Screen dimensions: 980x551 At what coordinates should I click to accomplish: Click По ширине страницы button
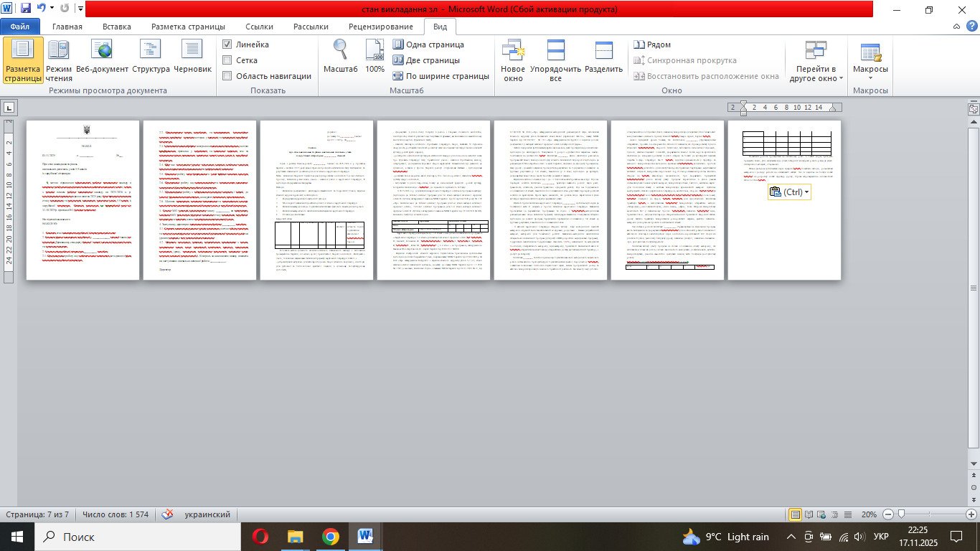click(440, 76)
